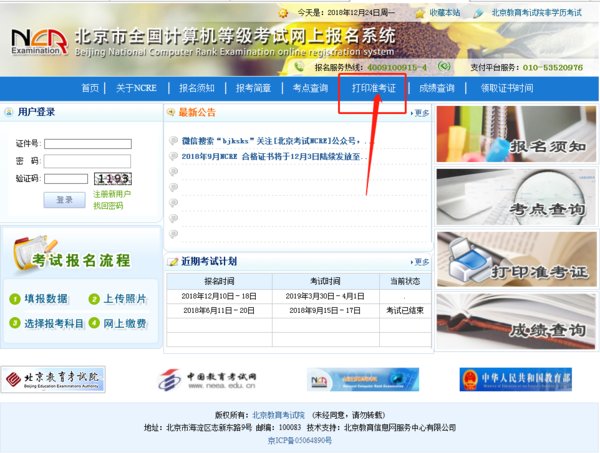The height and width of the screenshot is (453, 600).
Task: Click the 近期考试计划 pencil icon
Action: click(173, 262)
